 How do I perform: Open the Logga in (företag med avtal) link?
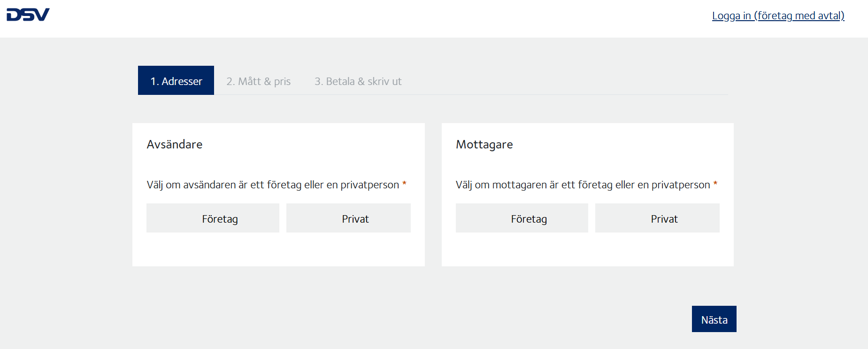(x=778, y=16)
